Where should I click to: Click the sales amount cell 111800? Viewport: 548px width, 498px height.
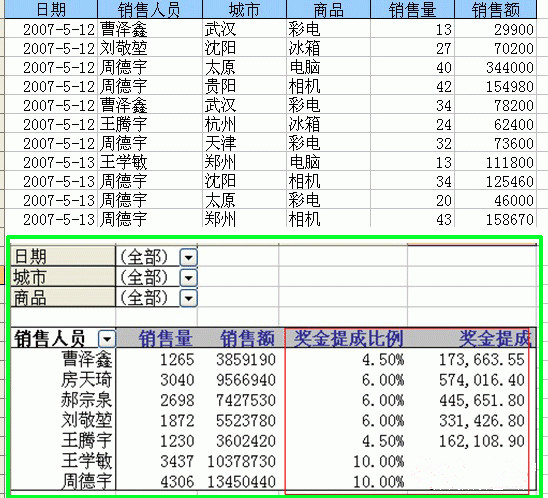510,163
